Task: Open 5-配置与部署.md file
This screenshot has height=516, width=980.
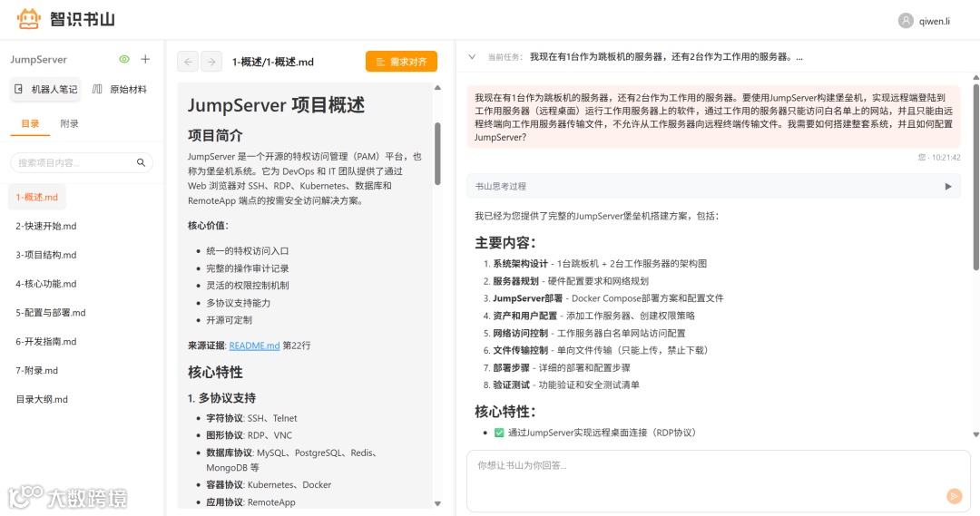Action: coord(51,312)
